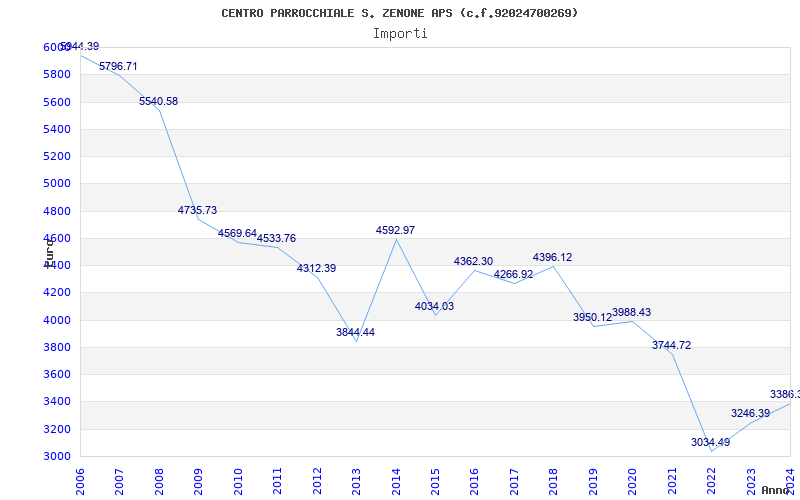Click the x-axis year 2008
Image resolution: width=800 pixels, height=500 pixels.
159,482
